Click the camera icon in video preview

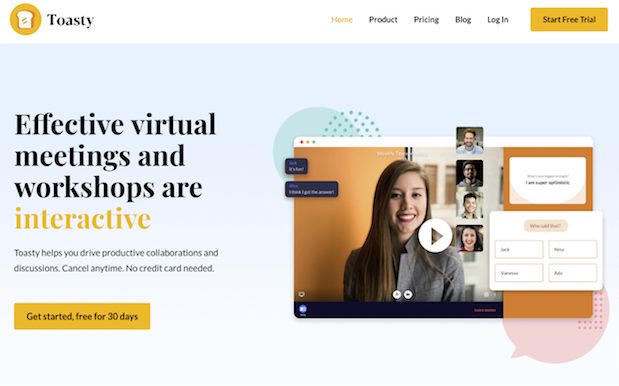pos(408,294)
